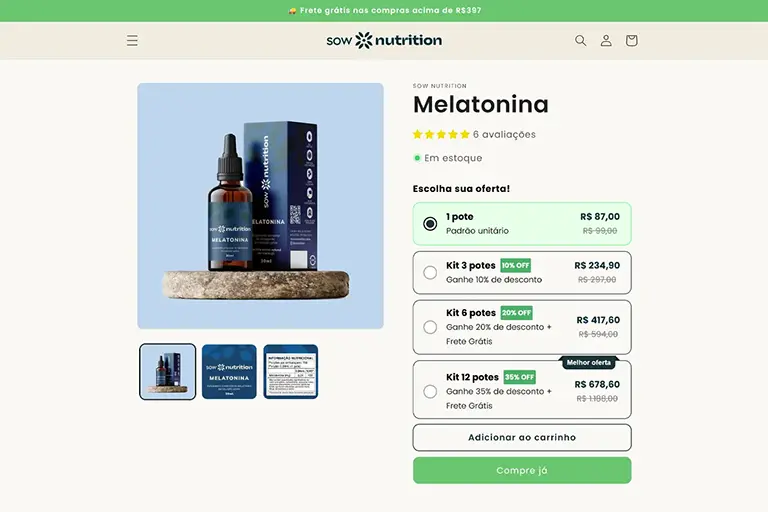This screenshot has height=512, width=768.
Task: Open the 6 avaliações reviews link
Action: point(504,134)
